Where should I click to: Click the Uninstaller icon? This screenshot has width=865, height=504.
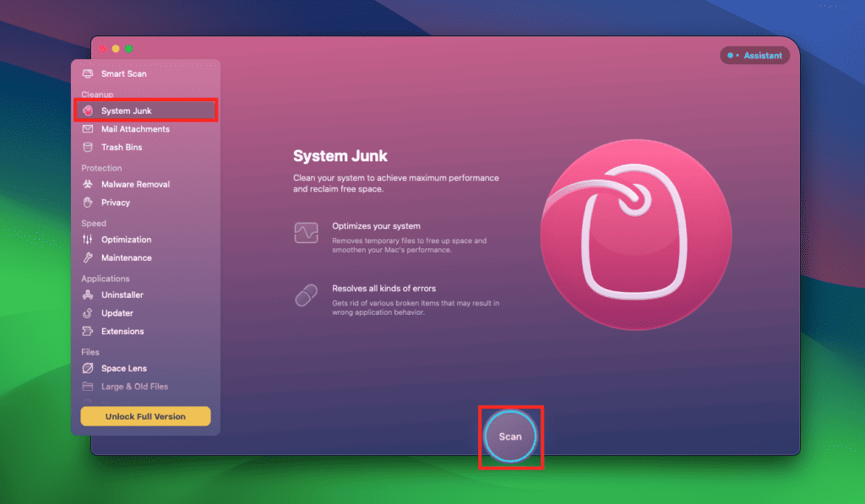click(88, 295)
